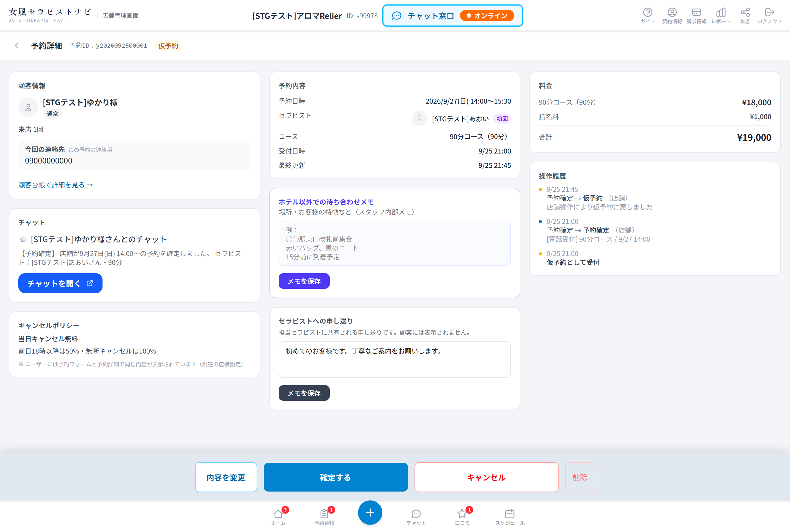Click the blue plus add button
798x532 pixels.
(x=374, y=518)
